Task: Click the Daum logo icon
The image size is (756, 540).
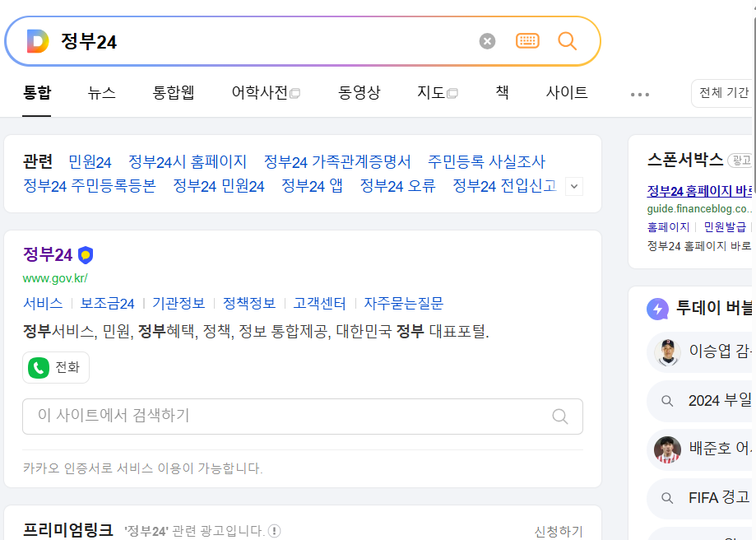Action: [x=38, y=40]
